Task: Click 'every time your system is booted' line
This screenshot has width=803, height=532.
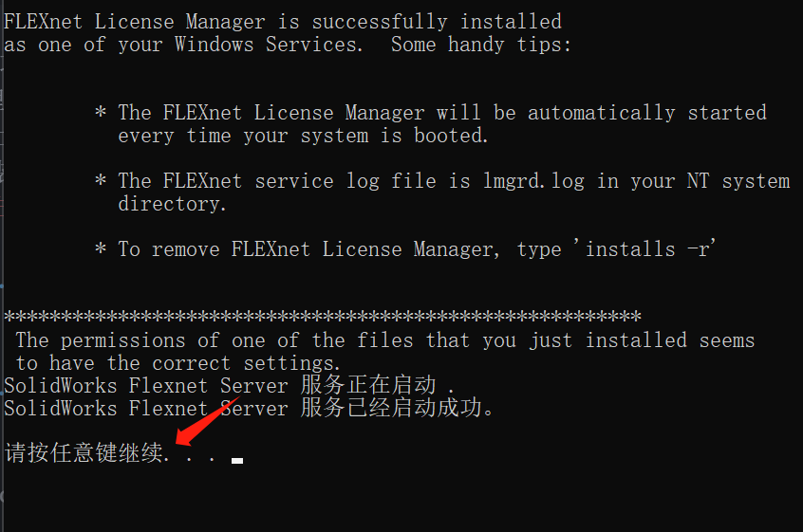Action: [303, 136]
